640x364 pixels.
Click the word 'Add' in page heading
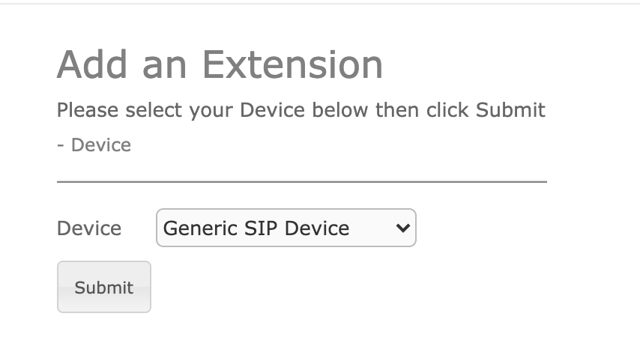pyautogui.click(x=92, y=64)
